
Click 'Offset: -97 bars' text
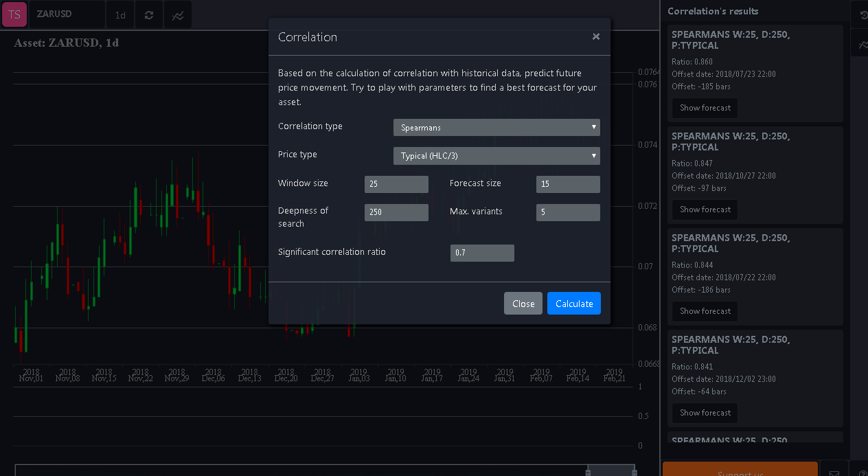(699, 188)
